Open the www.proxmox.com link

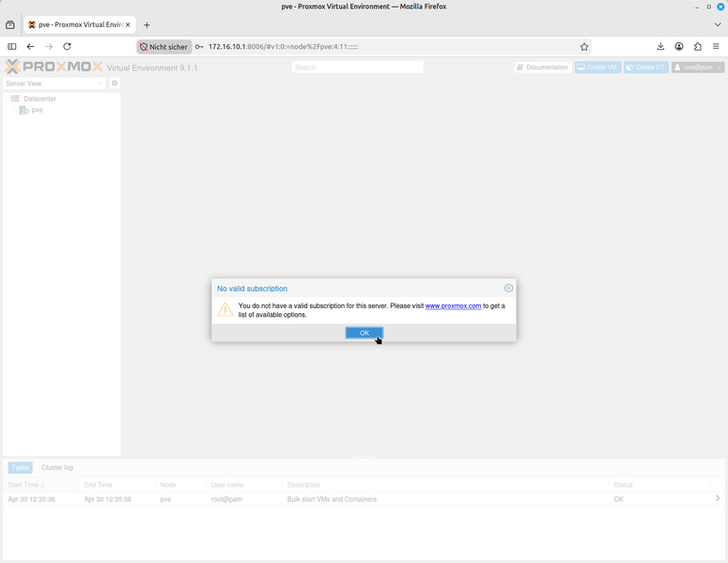point(453,305)
